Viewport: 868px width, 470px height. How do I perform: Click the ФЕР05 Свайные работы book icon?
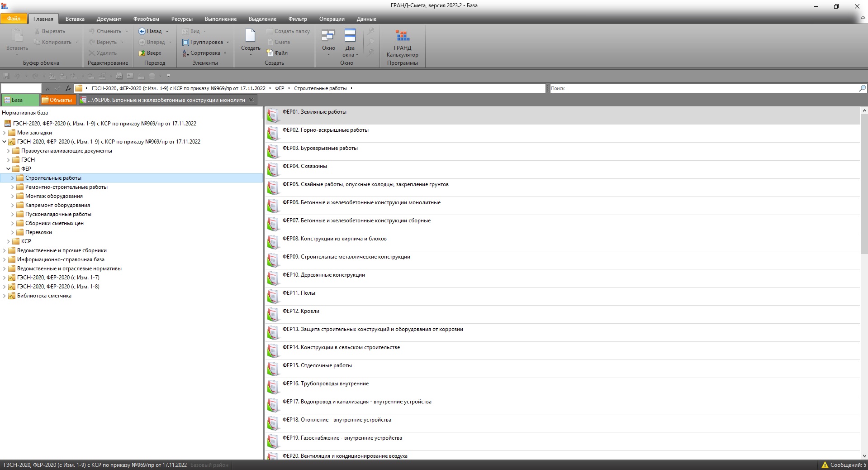pyautogui.click(x=273, y=188)
